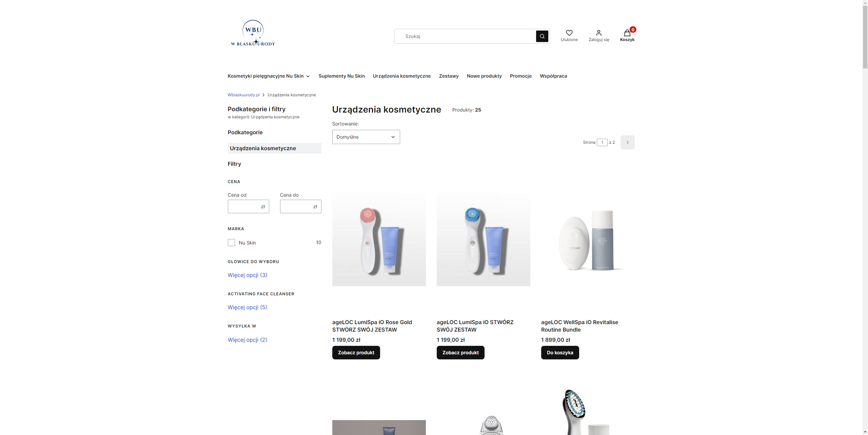The image size is (868, 435).
Task: Open the Sortowanie Domyślne dropdown
Action: [366, 137]
